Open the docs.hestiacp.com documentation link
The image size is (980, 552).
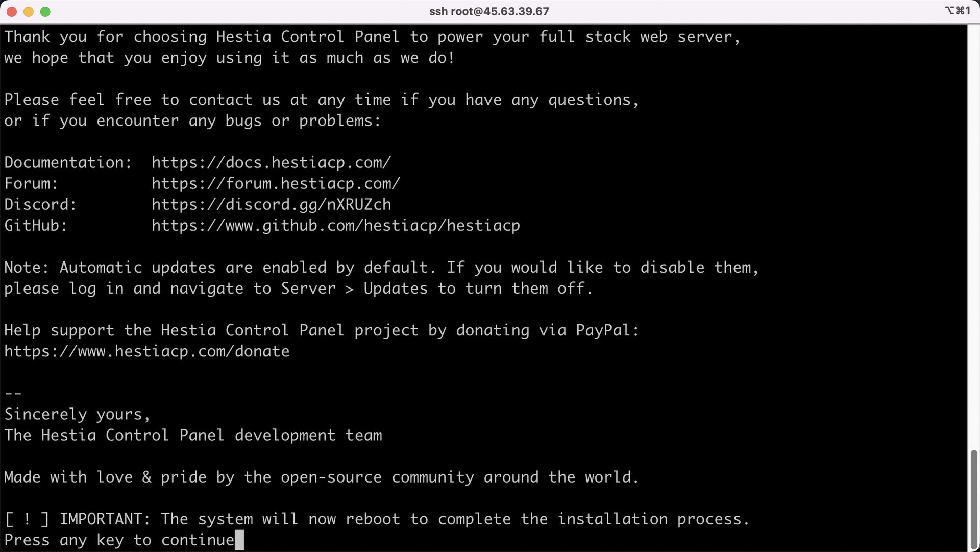(x=271, y=163)
